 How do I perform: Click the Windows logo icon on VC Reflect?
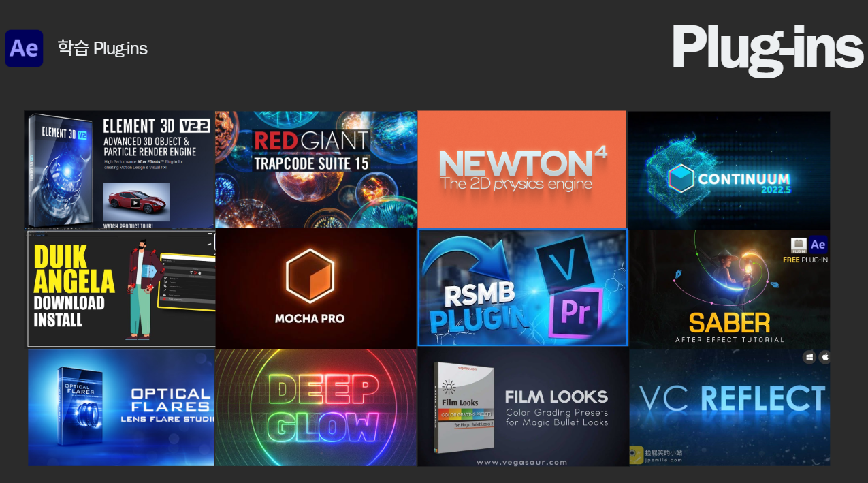click(x=809, y=357)
